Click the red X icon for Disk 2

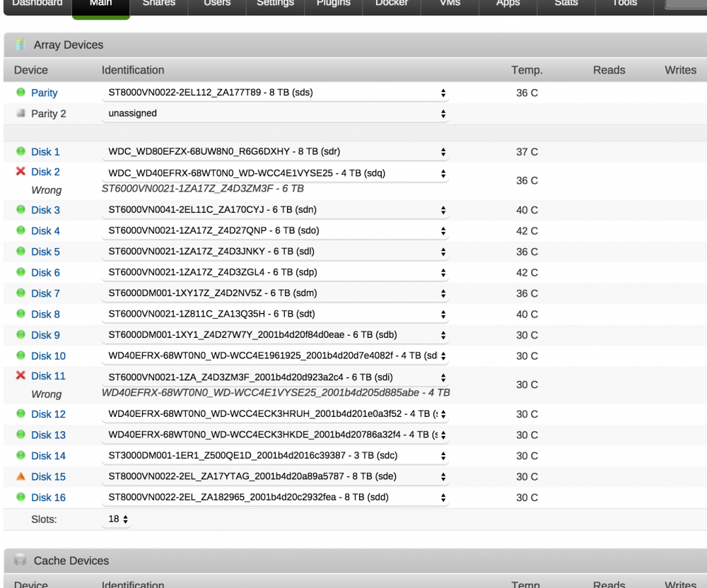(x=21, y=171)
